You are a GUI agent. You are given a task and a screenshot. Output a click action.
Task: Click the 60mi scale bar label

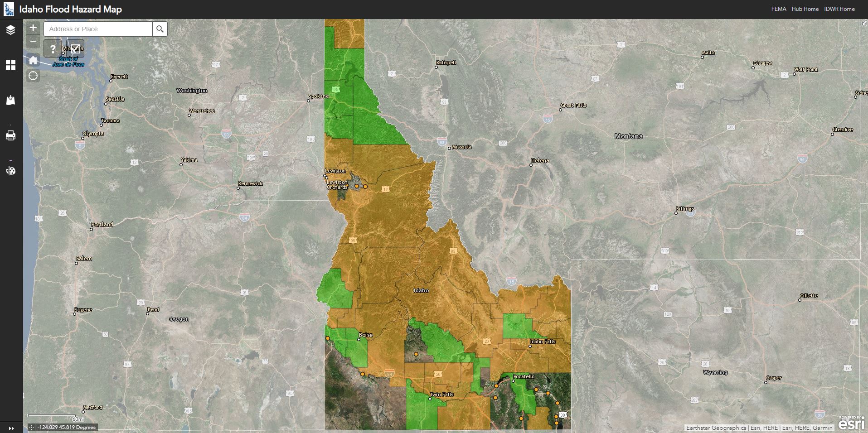(78, 419)
